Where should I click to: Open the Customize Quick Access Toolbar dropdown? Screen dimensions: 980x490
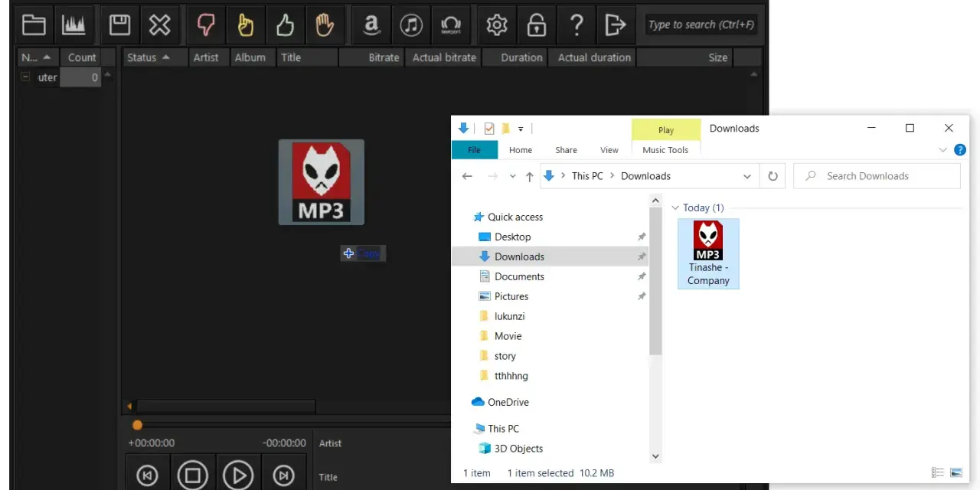[x=521, y=129]
